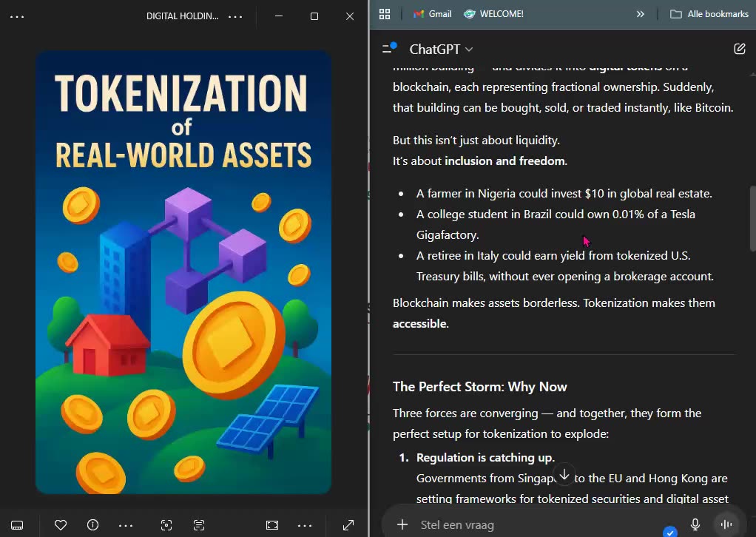
Task: Click the tokenization poster image
Action: [183, 272]
